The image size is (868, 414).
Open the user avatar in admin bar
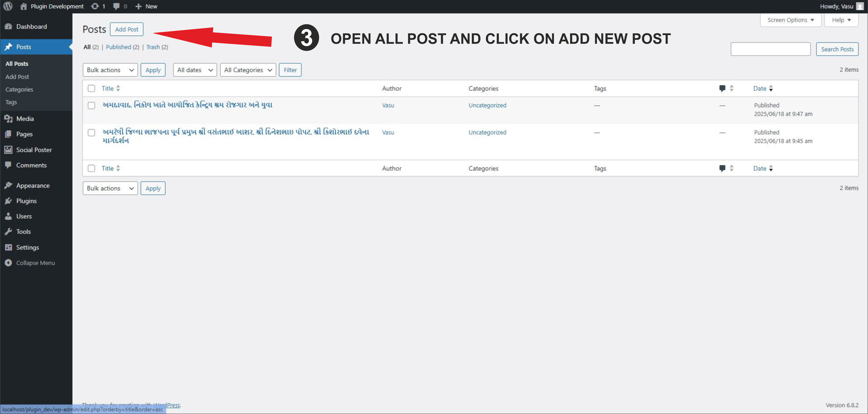click(860, 6)
